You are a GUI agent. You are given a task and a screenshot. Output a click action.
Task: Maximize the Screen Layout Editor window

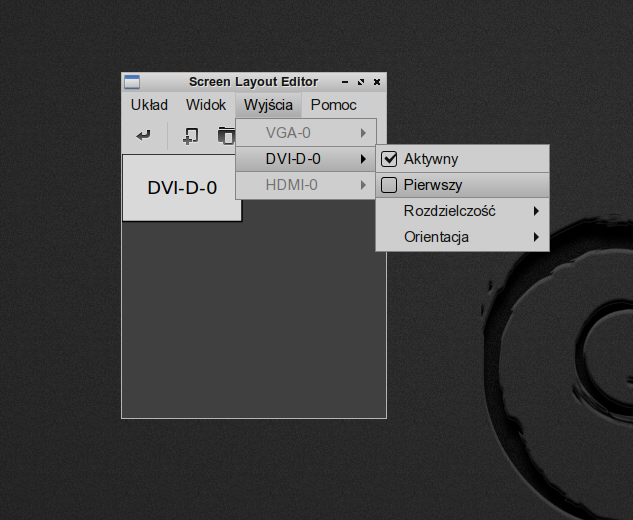pyautogui.click(x=361, y=82)
